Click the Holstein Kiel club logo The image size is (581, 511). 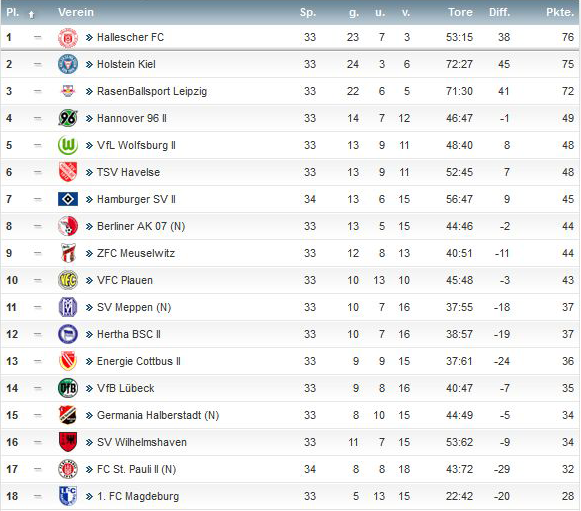pos(68,64)
